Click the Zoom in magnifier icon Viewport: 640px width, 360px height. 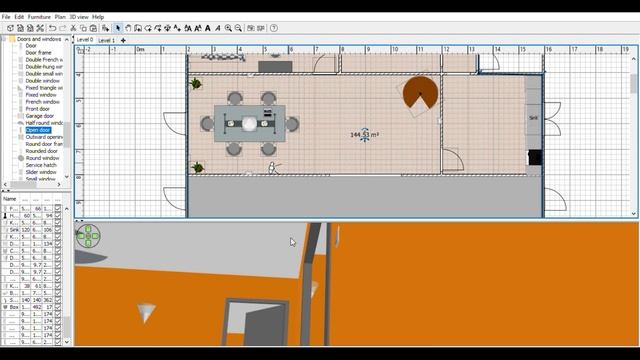228,28
